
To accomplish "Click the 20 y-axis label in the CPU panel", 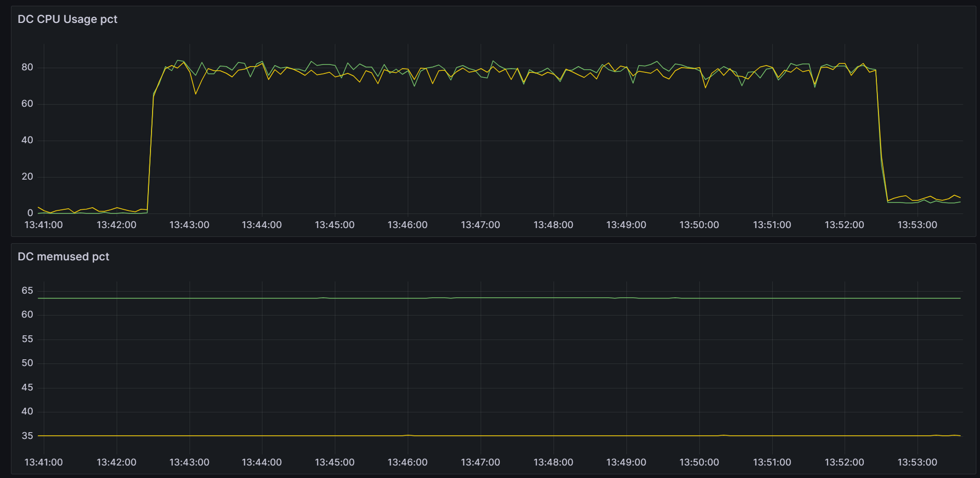I will click(27, 177).
